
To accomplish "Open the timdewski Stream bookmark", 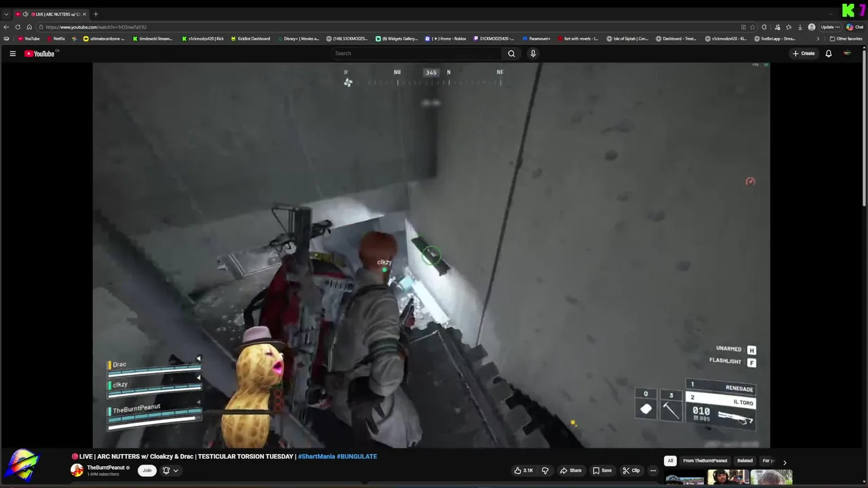I will click(153, 39).
